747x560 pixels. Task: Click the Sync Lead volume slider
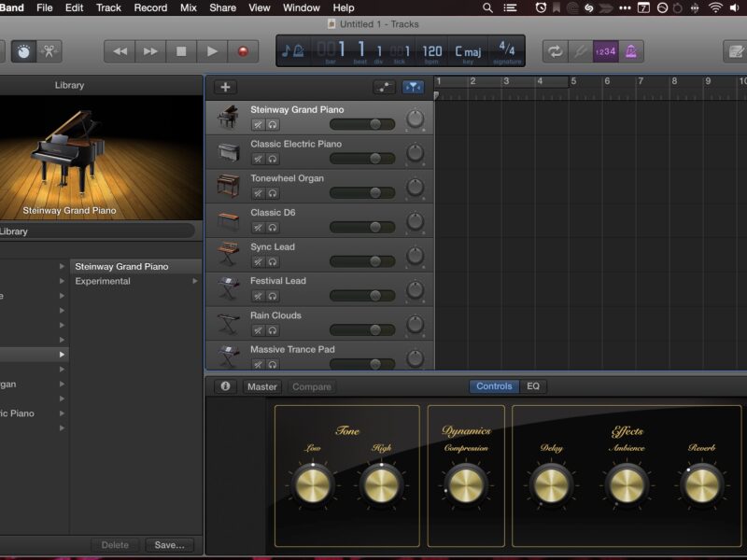pyautogui.click(x=362, y=261)
